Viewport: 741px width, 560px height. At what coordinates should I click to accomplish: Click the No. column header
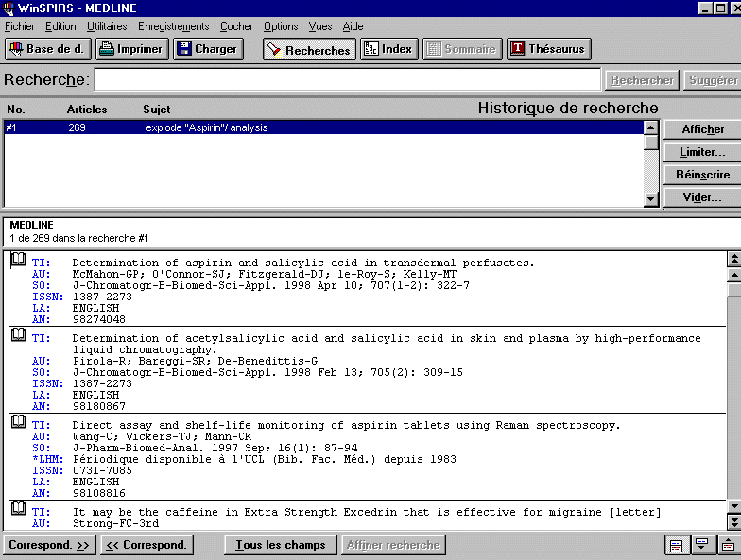[x=15, y=110]
